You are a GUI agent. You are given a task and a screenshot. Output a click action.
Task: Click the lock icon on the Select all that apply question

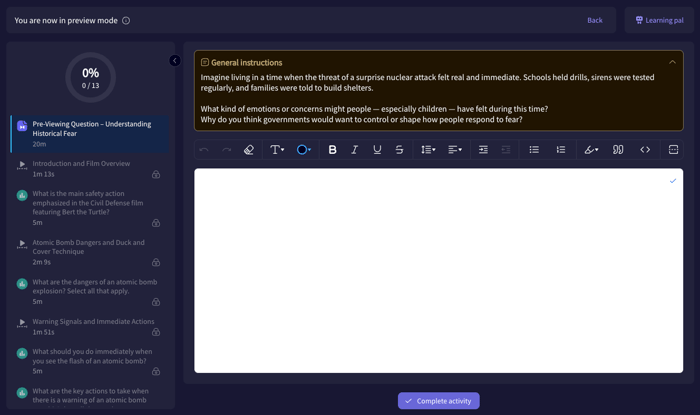point(156,302)
